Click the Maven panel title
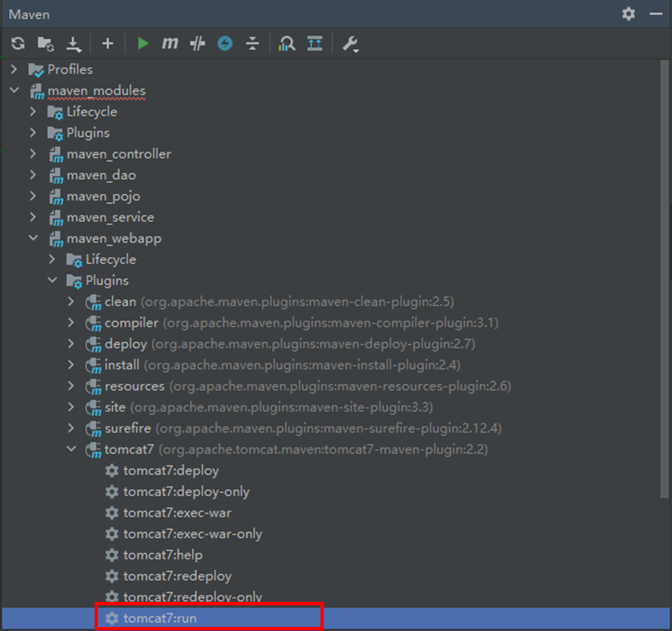Viewport: 672px width, 631px height. pos(29,14)
